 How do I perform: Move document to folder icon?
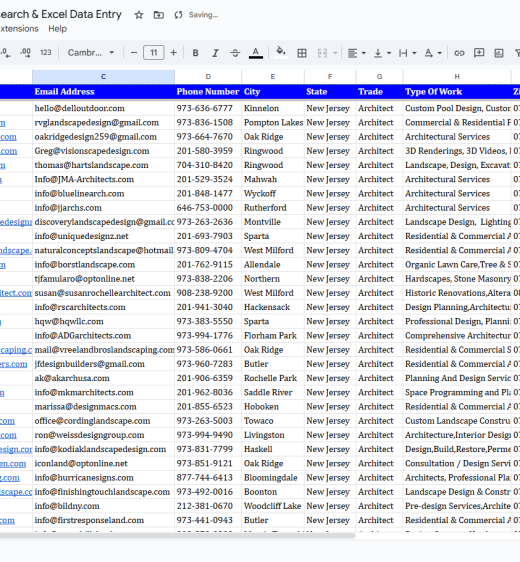click(158, 15)
